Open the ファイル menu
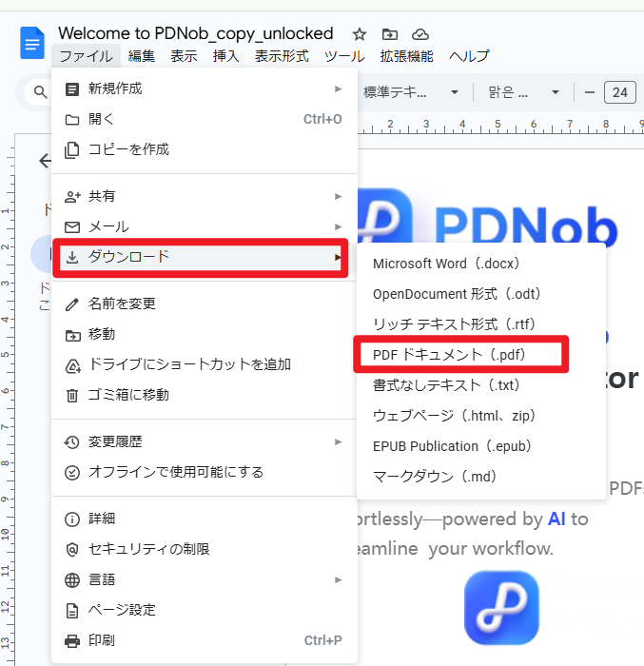 (87, 56)
